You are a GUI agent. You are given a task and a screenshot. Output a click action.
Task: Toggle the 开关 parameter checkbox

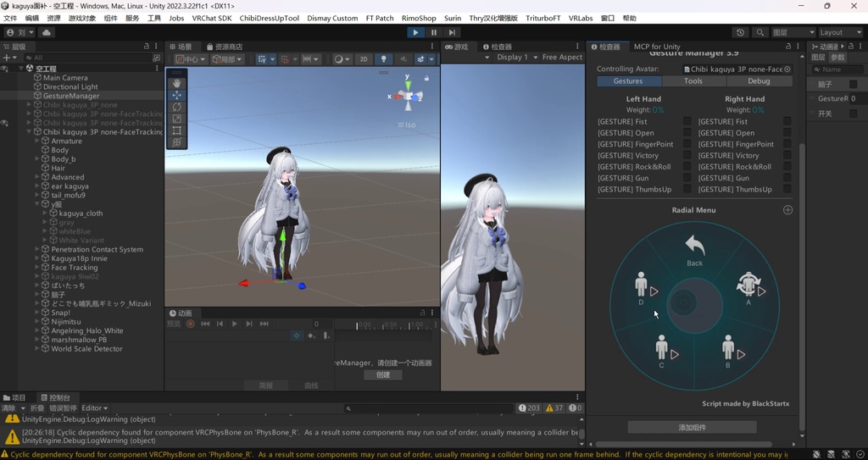pos(853,114)
